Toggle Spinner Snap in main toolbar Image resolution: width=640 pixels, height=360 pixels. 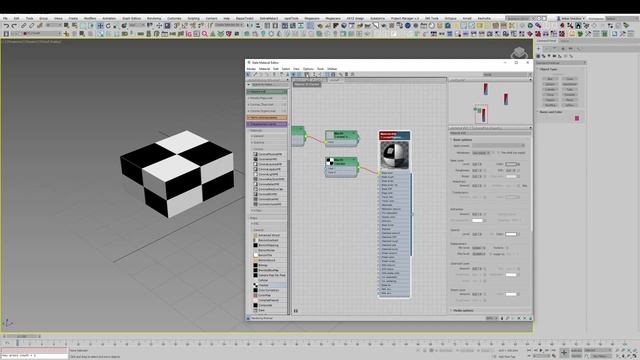(x=201, y=26)
